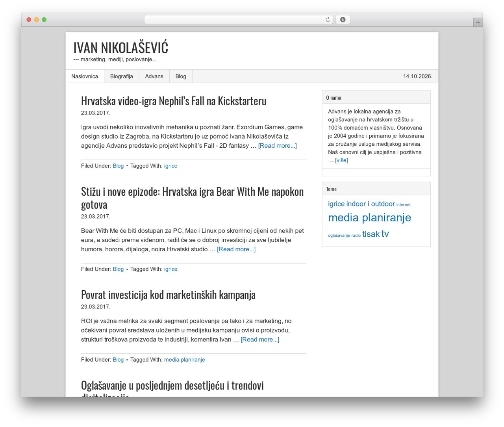Reload the page with the refresh icon

pyautogui.click(x=328, y=20)
